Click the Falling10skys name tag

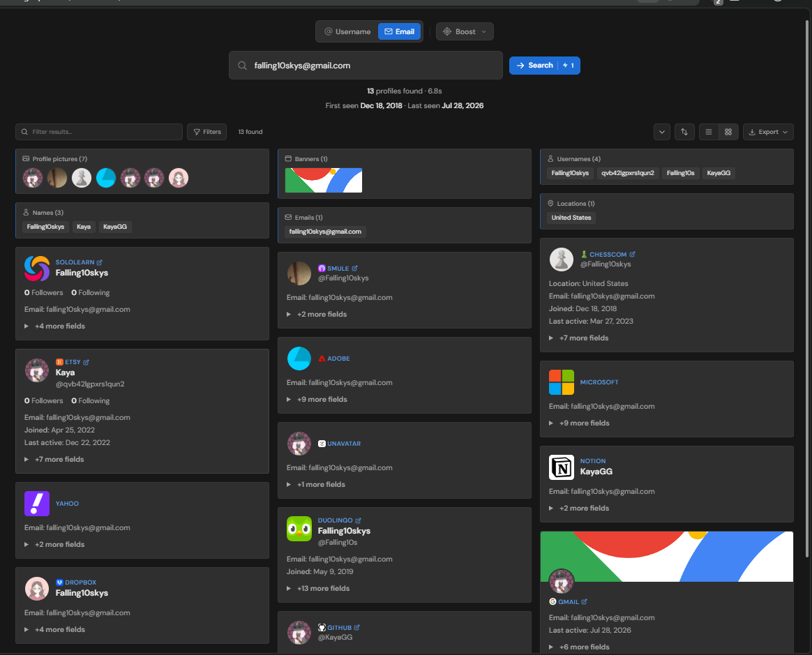pyautogui.click(x=45, y=227)
